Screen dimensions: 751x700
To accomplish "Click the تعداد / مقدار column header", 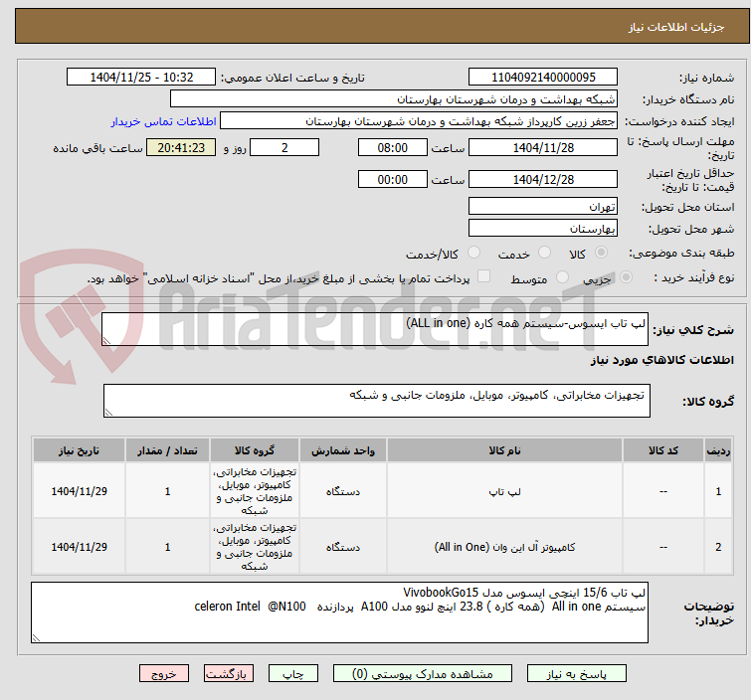I will click(x=168, y=450).
